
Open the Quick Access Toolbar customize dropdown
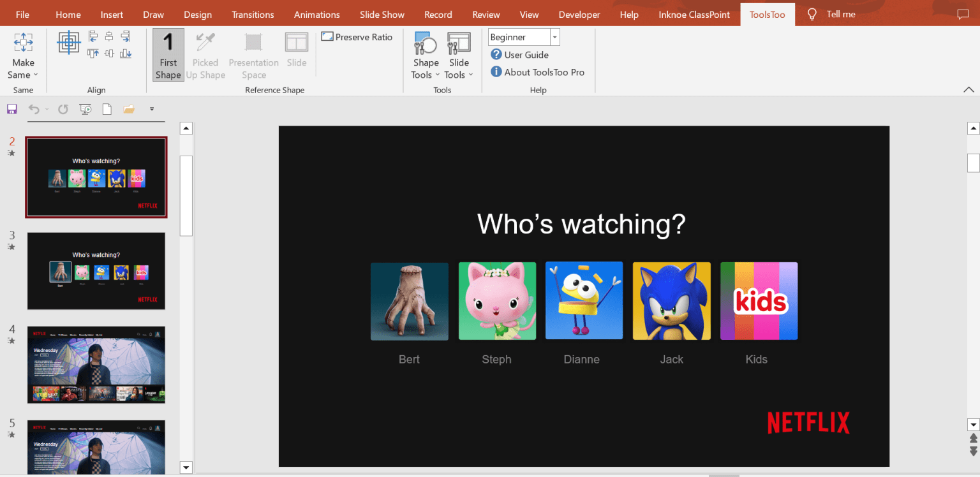[x=152, y=109]
